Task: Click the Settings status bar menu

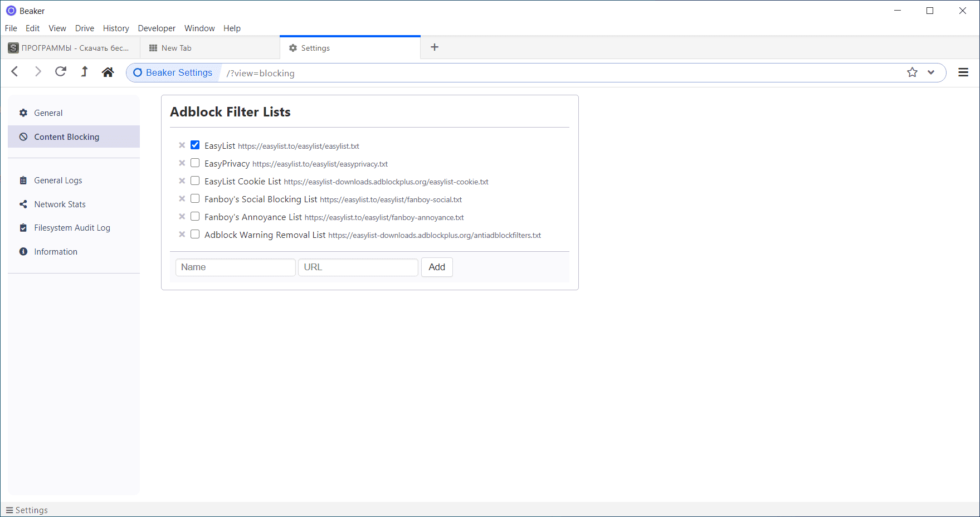Action: 27,510
